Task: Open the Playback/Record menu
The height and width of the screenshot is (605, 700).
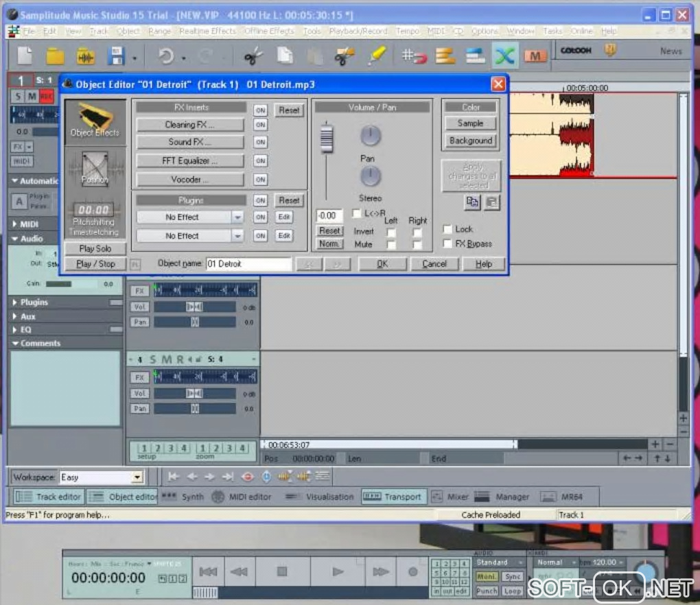Action: tap(358, 32)
